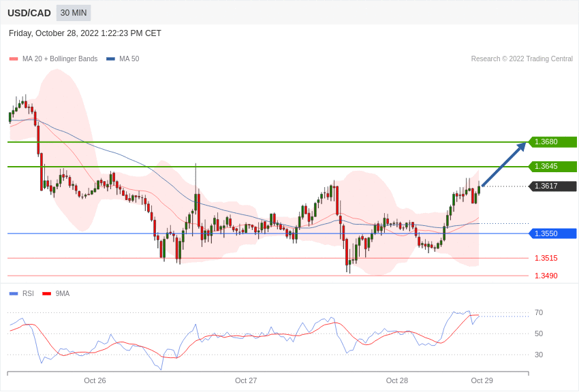This screenshot has height=392, width=579.
Task: Click the MA 50 blue legend swatch
Action: [110, 59]
